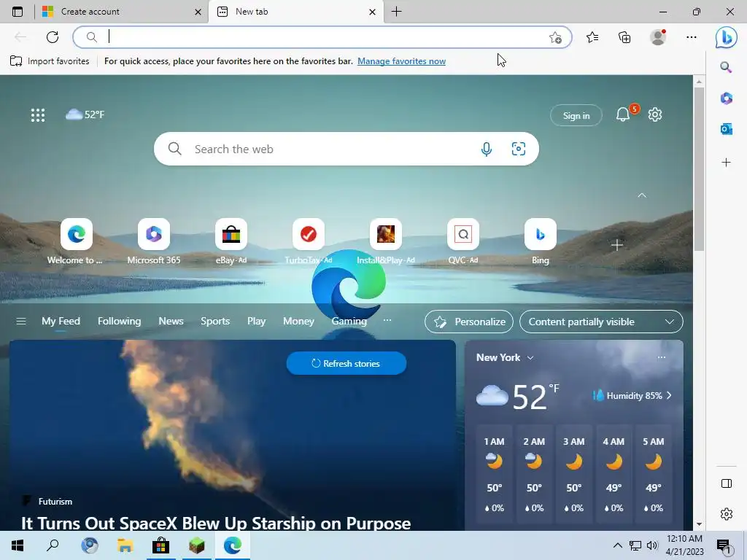Open the Collections icon

[x=624, y=36]
